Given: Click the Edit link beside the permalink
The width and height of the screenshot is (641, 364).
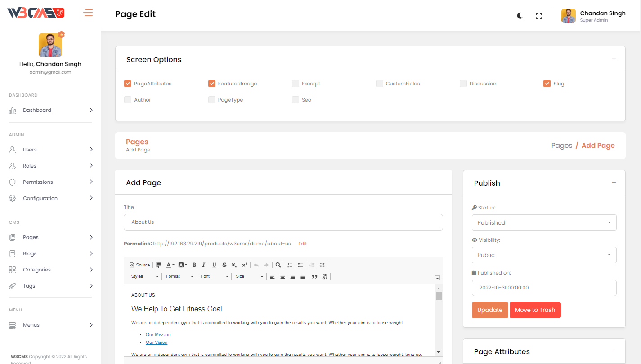Looking at the screenshot, I should tap(303, 244).
